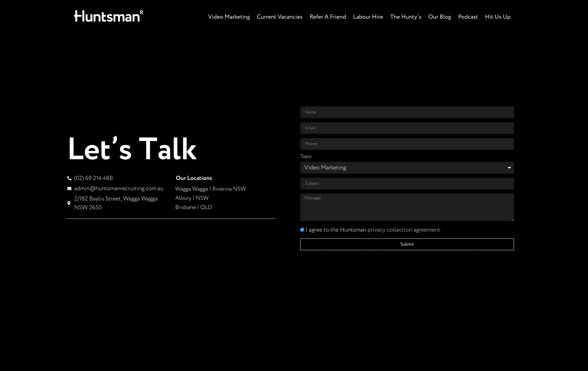
Task: Go to Current Vacancies page
Action: (280, 17)
